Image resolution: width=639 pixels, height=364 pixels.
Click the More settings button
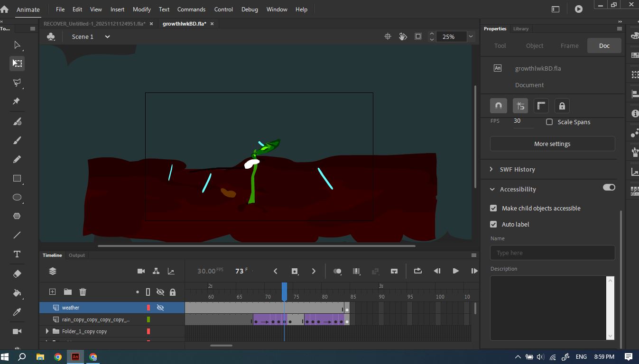[x=552, y=144]
